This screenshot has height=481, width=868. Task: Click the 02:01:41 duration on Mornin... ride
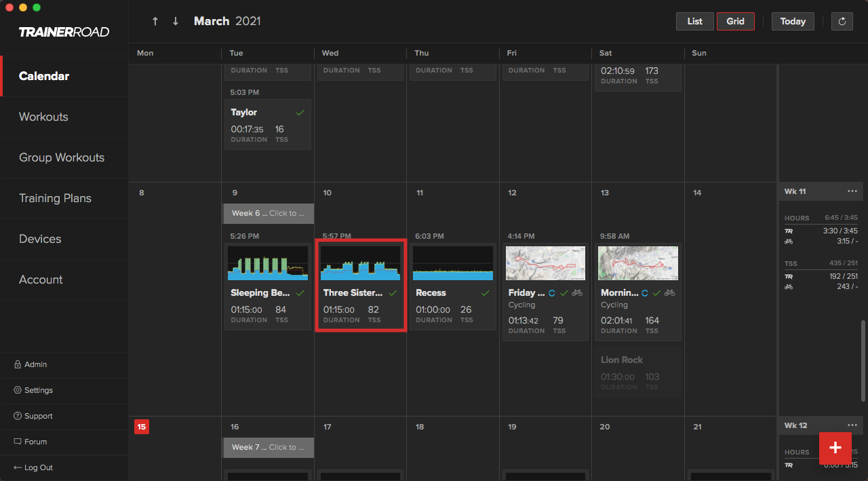[x=618, y=320]
